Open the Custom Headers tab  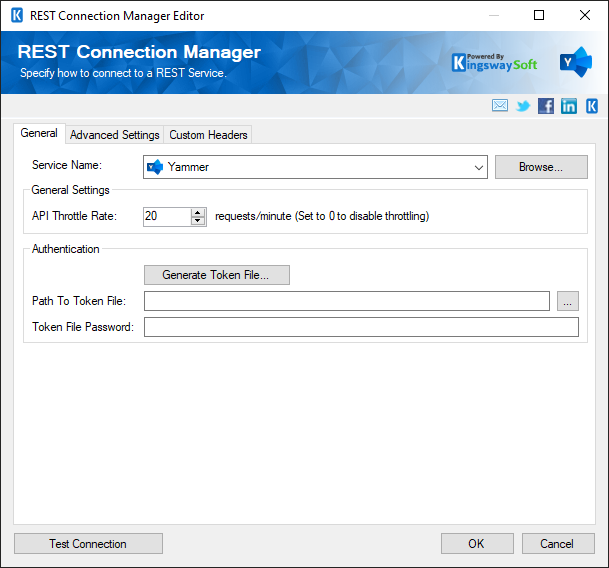pyautogui.click(x=208, y=135)
